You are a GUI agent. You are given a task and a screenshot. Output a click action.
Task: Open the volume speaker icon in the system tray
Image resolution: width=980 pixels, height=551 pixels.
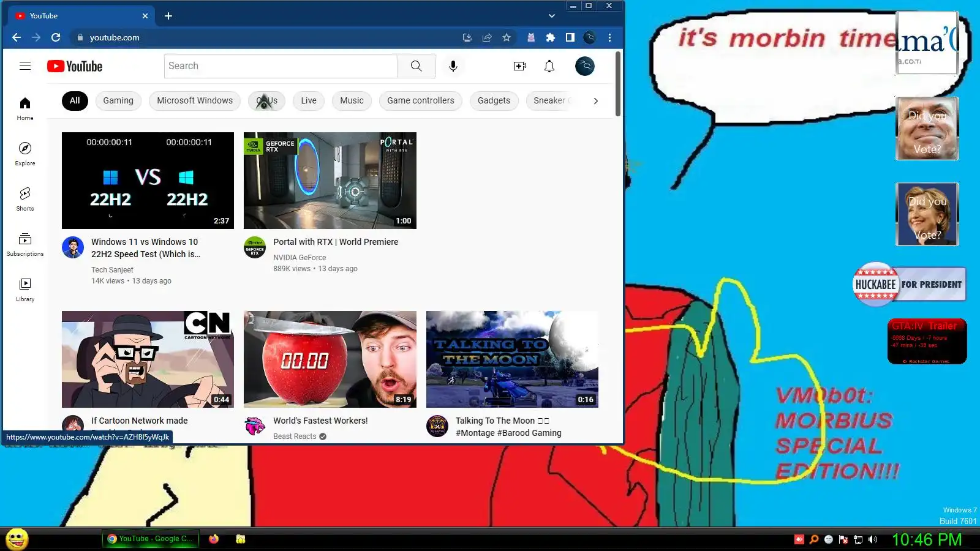tap(873, 539)
